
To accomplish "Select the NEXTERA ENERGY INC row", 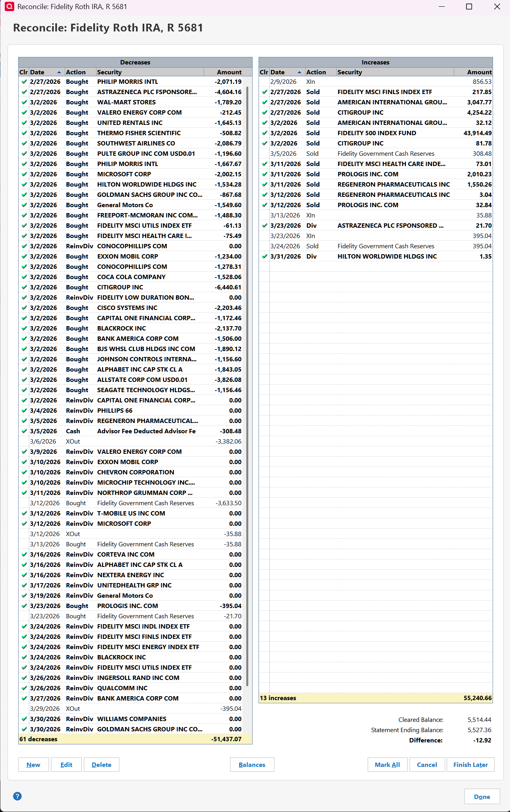I will [131, 575].
